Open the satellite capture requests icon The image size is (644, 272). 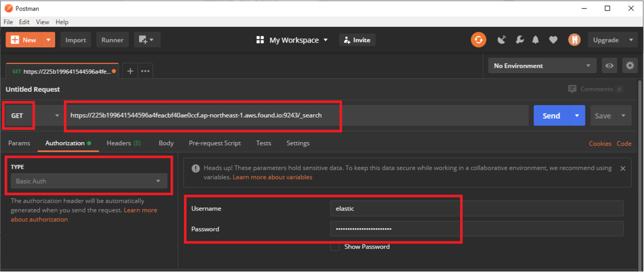[502, 40]
